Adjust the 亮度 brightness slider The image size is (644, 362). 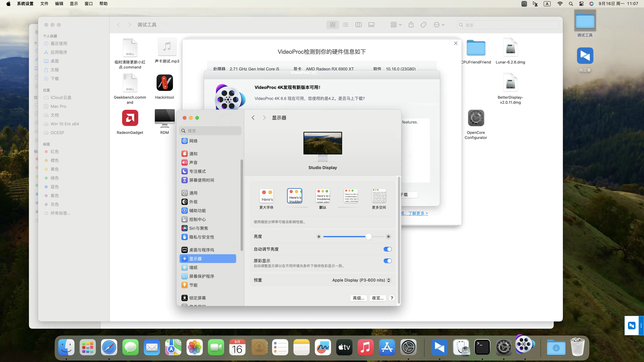pyautogui.click(x=368, y=237)
